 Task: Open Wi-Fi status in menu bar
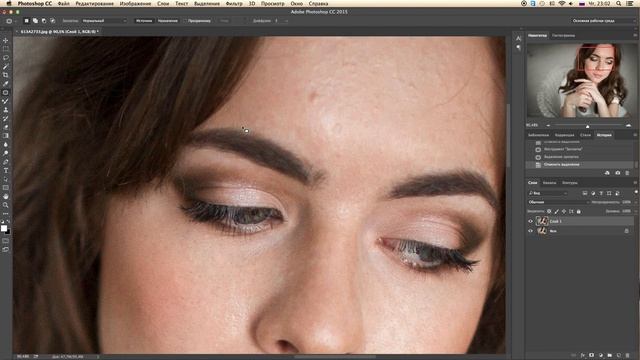562,3
